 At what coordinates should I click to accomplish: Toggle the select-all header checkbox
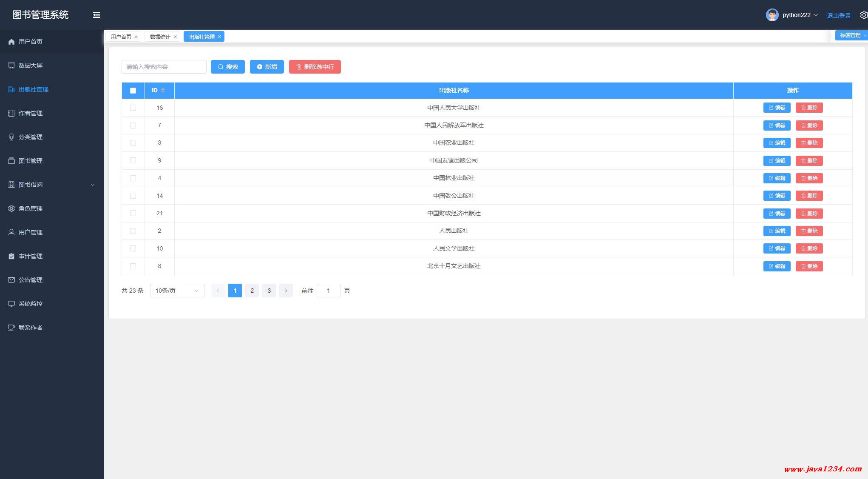pos(133,91)
